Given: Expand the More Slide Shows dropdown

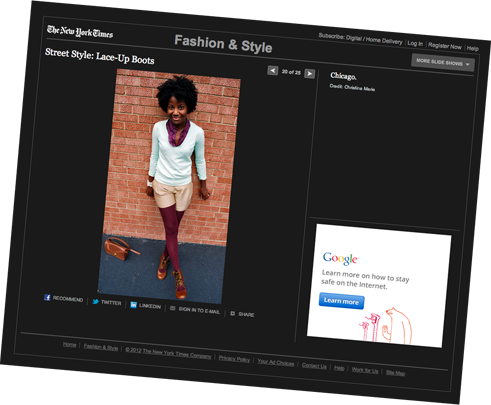Looking at the screenshot, I should tap(443, 62).
